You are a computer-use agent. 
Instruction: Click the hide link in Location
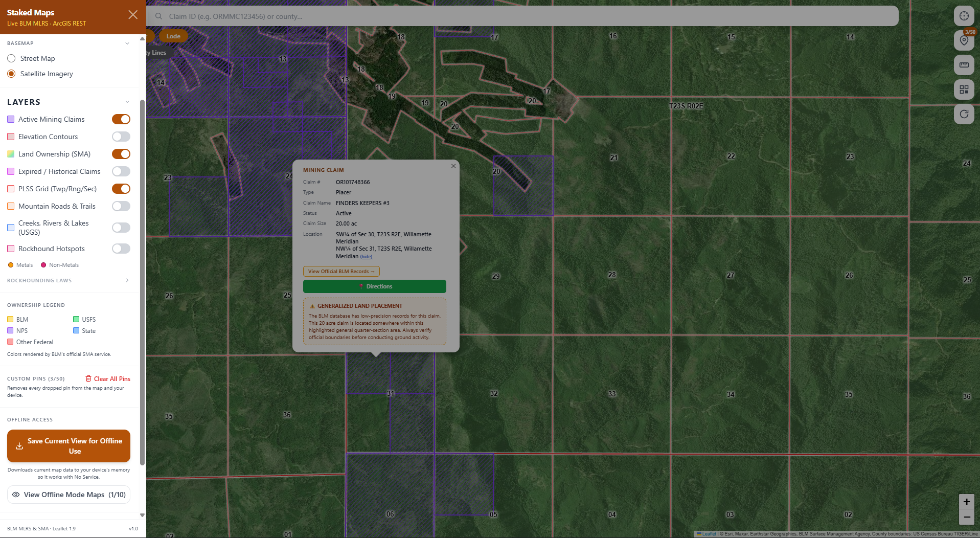[x=366, y=257]
